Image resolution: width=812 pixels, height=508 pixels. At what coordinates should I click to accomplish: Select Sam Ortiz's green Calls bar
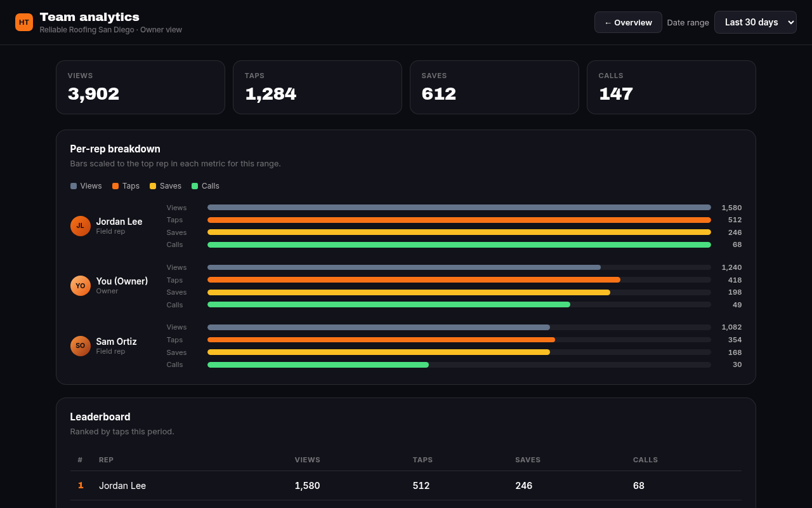point(318,364)
